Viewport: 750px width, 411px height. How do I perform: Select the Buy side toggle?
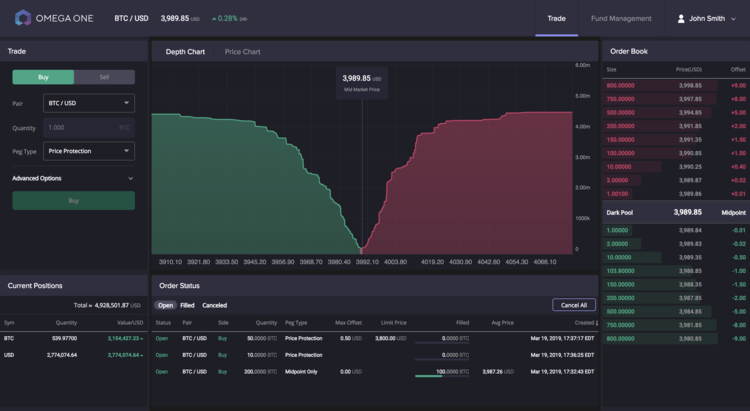tap(43, 77)
